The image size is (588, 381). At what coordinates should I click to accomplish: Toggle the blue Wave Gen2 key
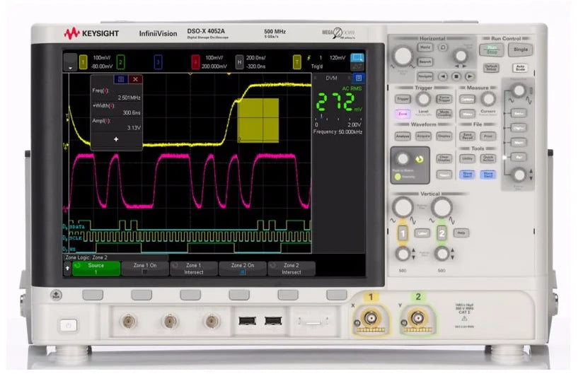point(488,175)
